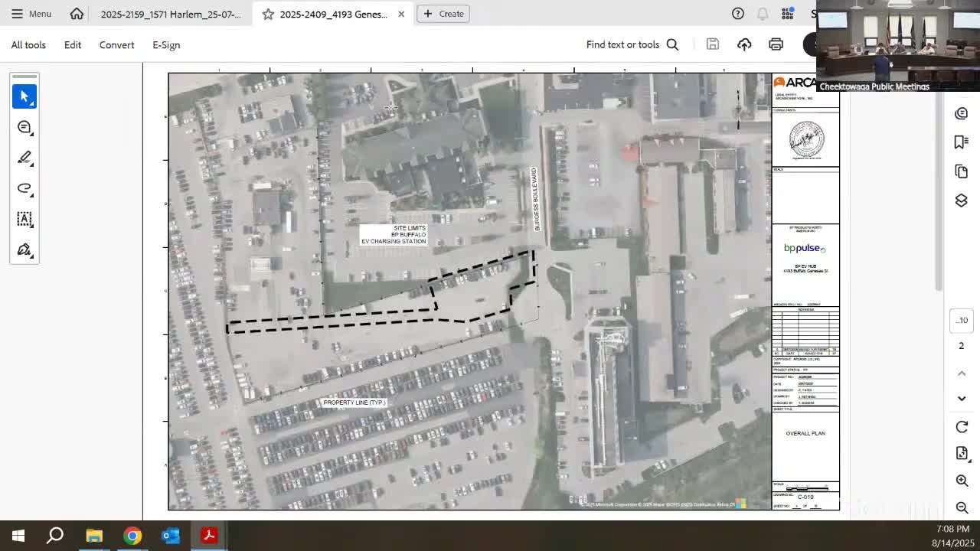Screen dimensions: 980x551
Task: Open the Acrobat Menu hamburger
Action: (x=31, y=14)
